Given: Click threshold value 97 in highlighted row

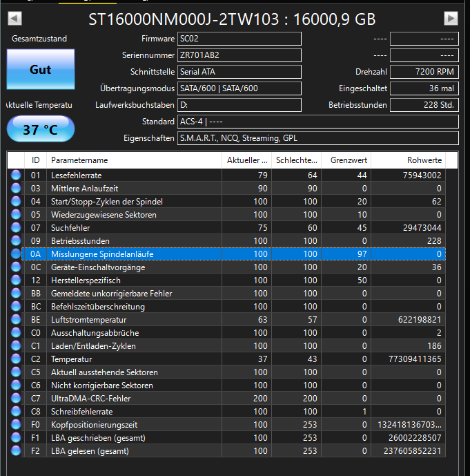Looking at the screenshot, I should click(x=362, y=254).
